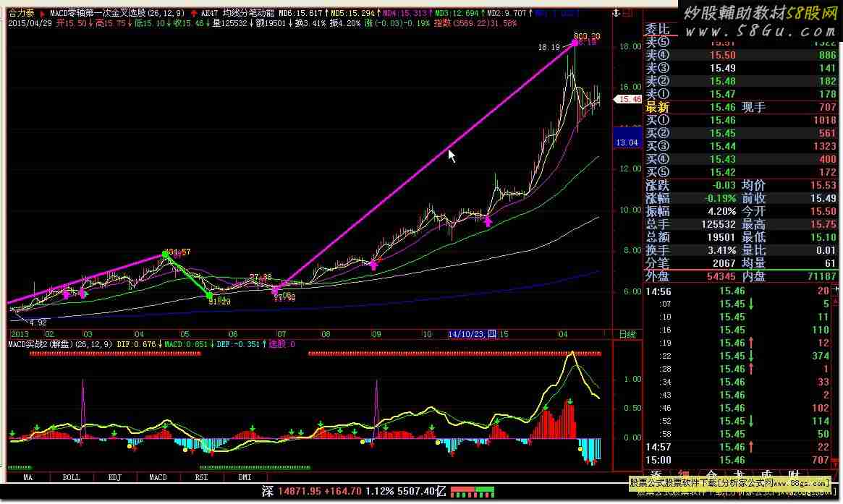The height and width of the screenshot is (504, 843).
Task: Click the 买② row priced 15.45
Action: pyautogui.click(x=741, y=133)
